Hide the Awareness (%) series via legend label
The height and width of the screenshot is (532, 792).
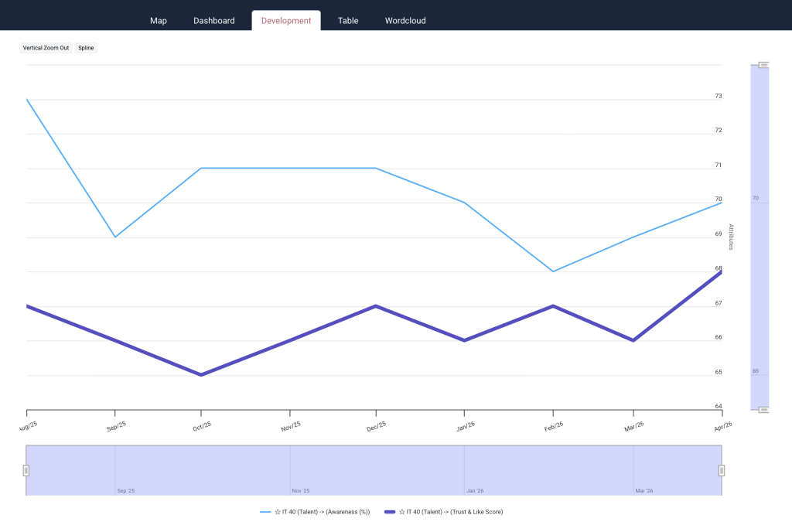pos(322,512)
